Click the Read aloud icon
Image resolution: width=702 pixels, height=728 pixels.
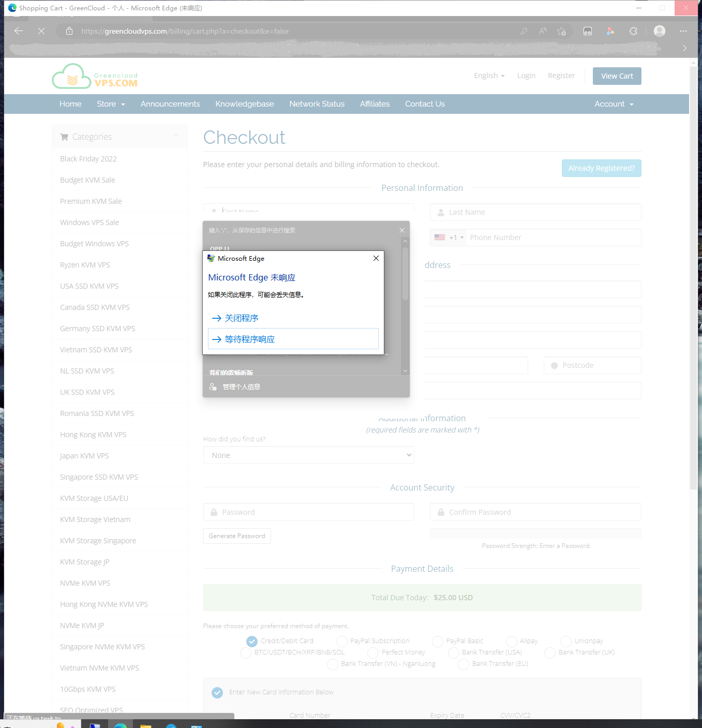point(543,31)
